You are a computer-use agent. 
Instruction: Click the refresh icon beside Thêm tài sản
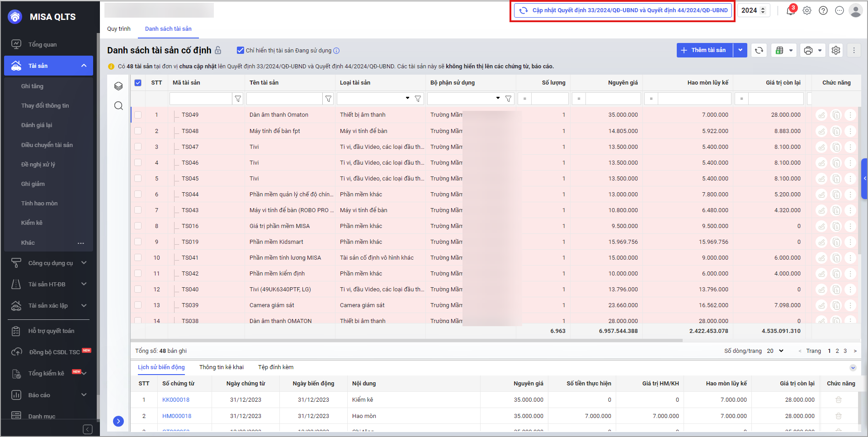coord(759,50)
